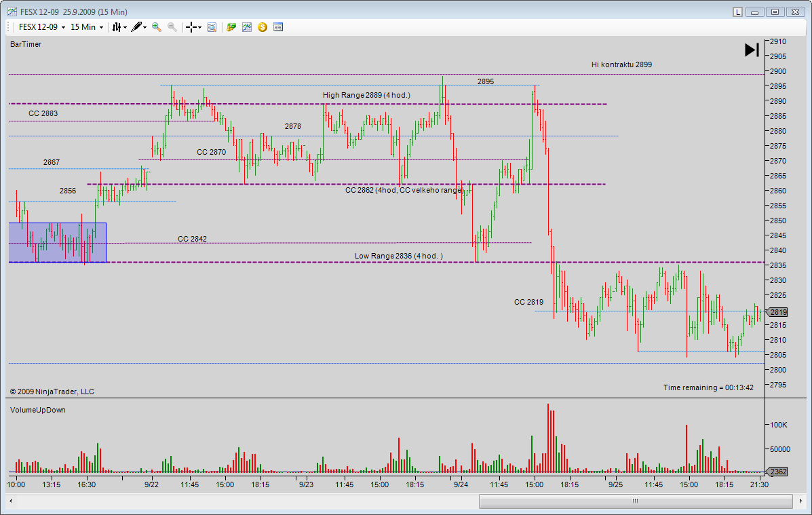
Task: Click the scrollbar right arrow
Action: tap(801, 501)
